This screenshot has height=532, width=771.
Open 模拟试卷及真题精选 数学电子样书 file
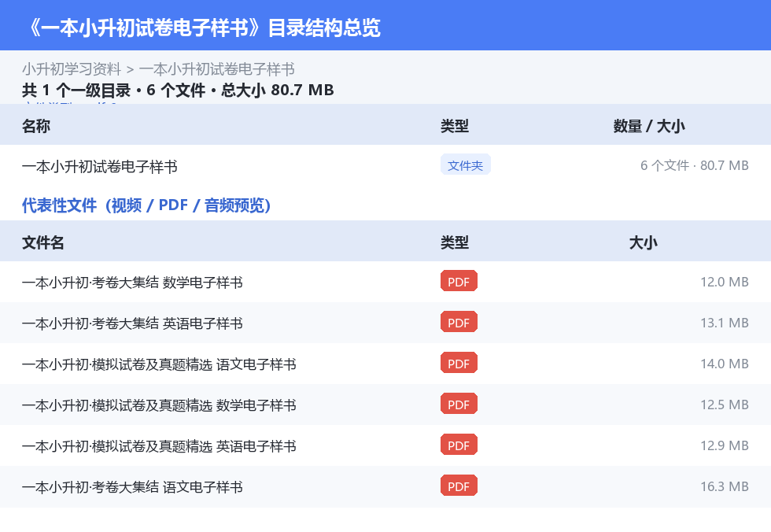point(159,405)
